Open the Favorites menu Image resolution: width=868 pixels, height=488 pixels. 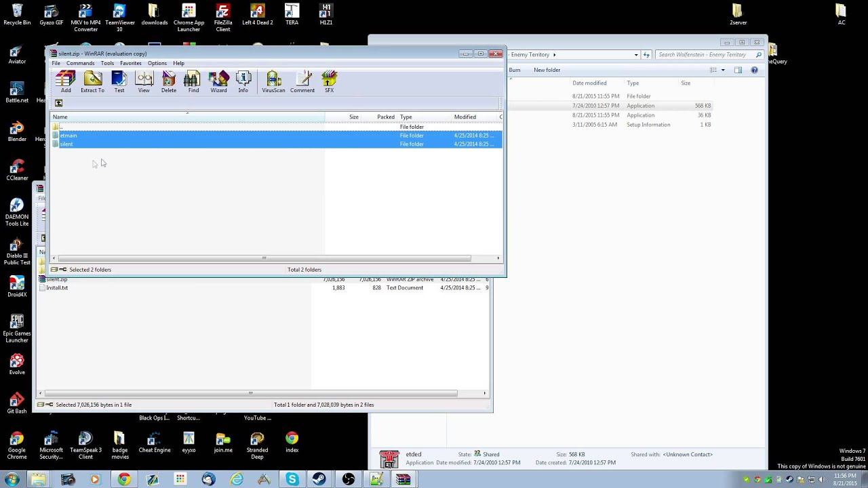coord(131,63)
